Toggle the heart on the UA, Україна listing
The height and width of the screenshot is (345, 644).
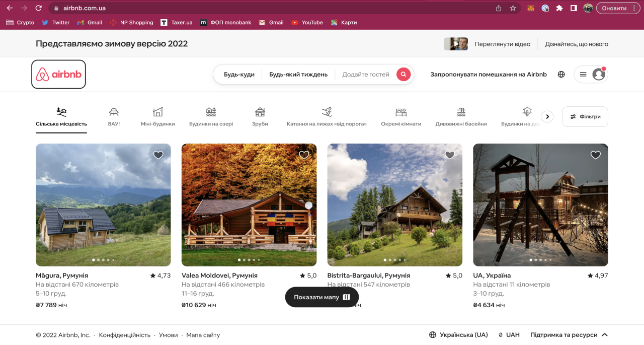pyautogui.click(x=596, y=155)
